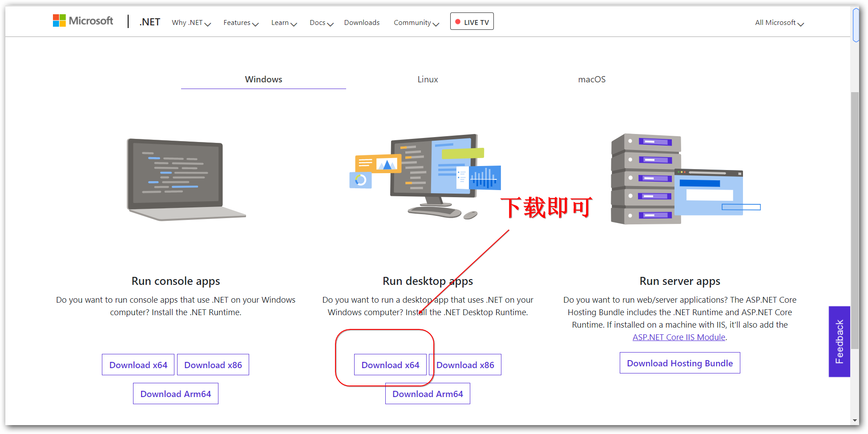Screen dimensions: 868x434
Task: Expand the Community dropdown
Action: click(416, 23)
